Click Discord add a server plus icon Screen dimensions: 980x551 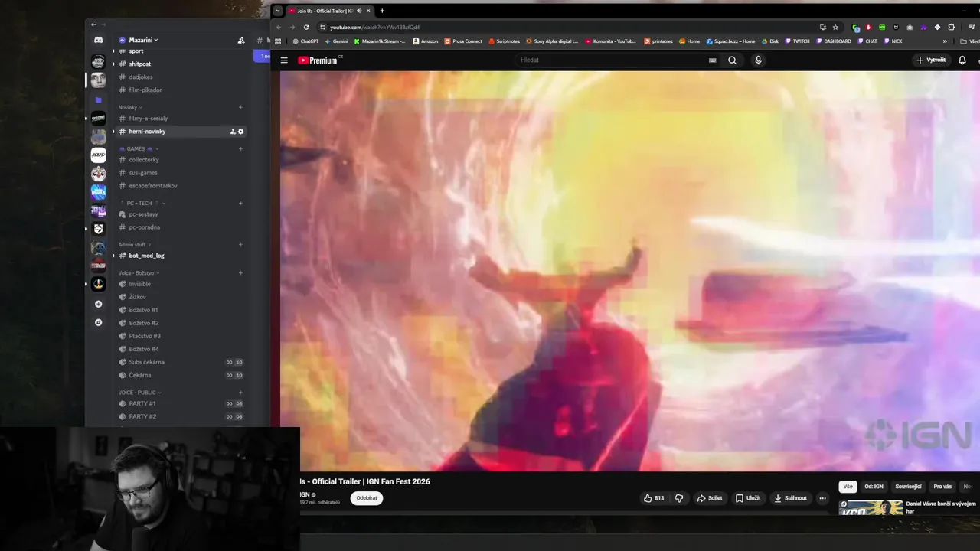click(x=98, y=304)
